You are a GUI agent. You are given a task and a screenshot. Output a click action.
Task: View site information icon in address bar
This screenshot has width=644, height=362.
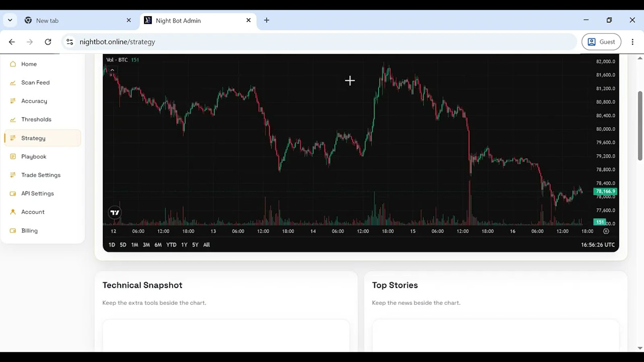(x=70, y=42)
